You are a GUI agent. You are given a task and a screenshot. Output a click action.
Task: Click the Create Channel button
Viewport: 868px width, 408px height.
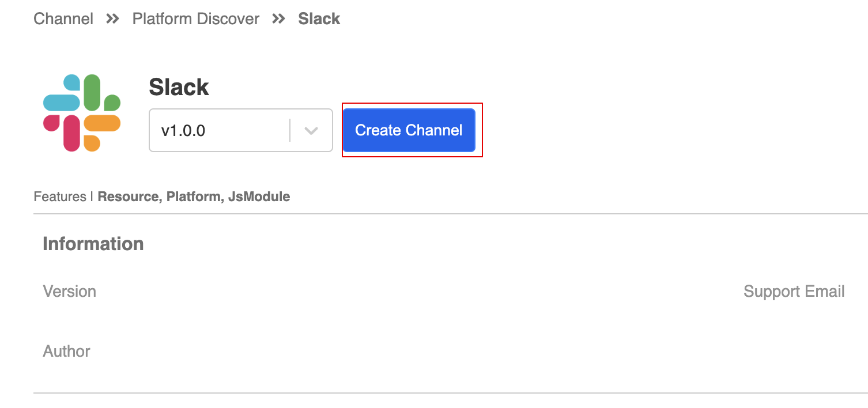click(x=409, y=130)
